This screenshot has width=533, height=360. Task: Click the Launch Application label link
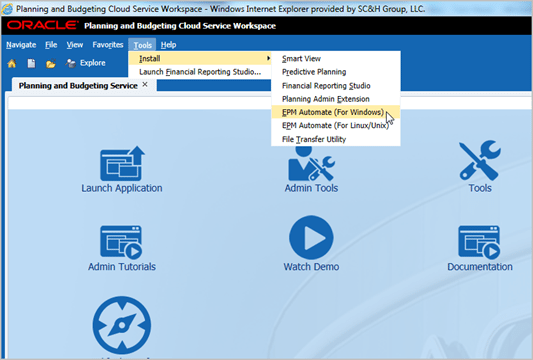pyautogui.click(x=122, y=188)
